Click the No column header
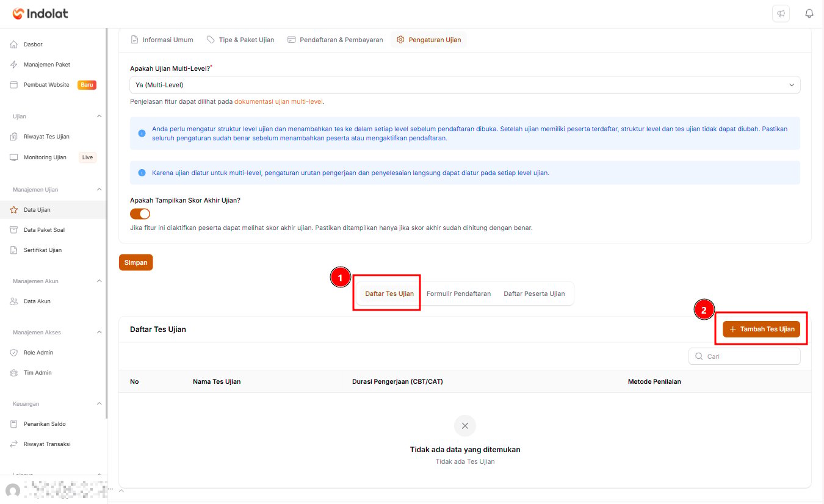 [134, 381]
